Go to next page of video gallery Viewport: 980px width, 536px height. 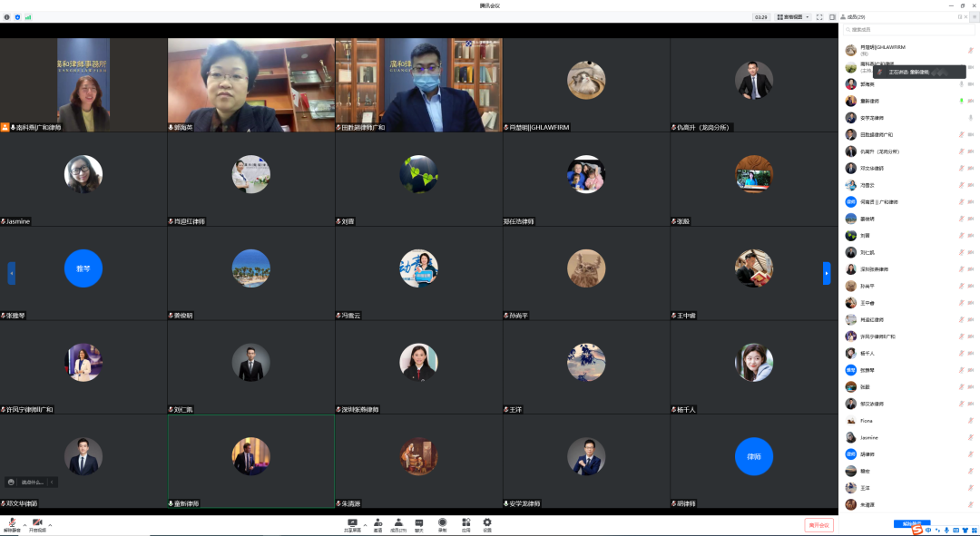pos(827,273)
